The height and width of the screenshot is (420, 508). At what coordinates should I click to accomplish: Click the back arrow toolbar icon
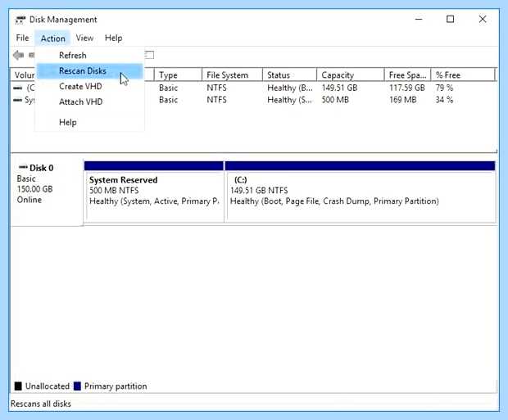click(19, 56)
